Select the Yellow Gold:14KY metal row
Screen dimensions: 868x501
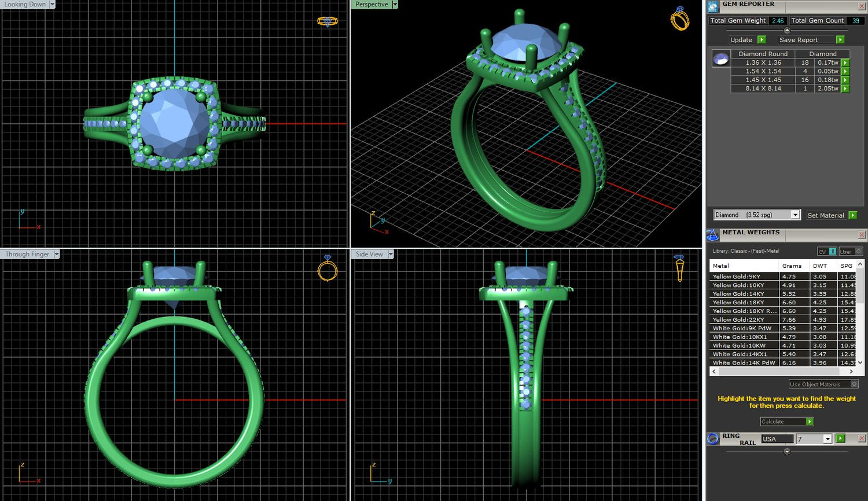coord(744,294)
